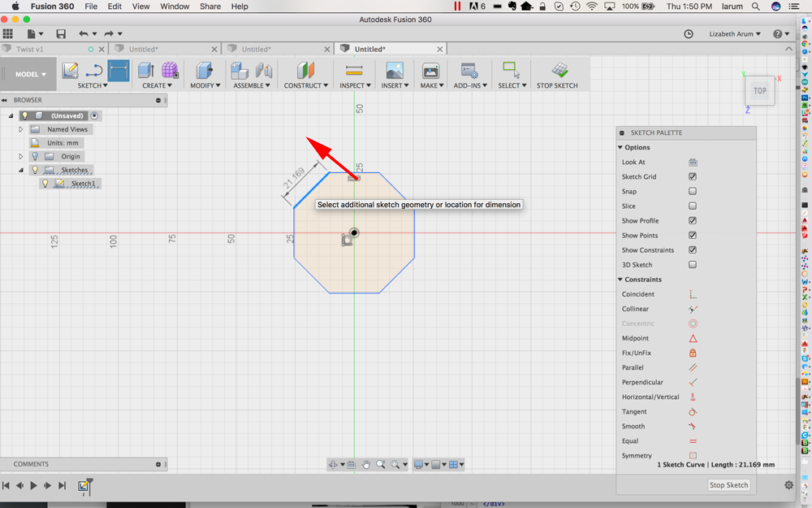The image size is (812, 508).
Task: Toggle the Show Points checkbox
Action: (x=693, y=236)
